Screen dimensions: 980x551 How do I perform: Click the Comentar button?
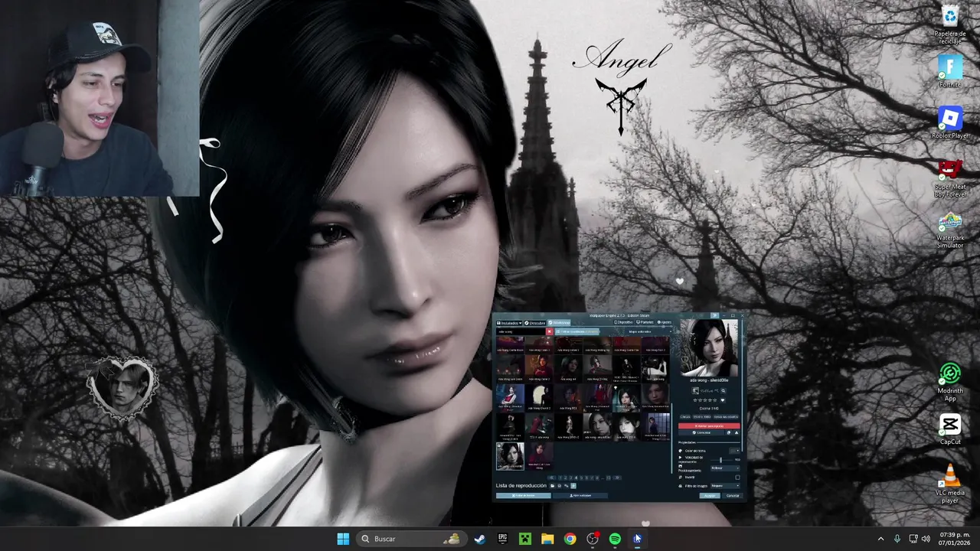701,432
